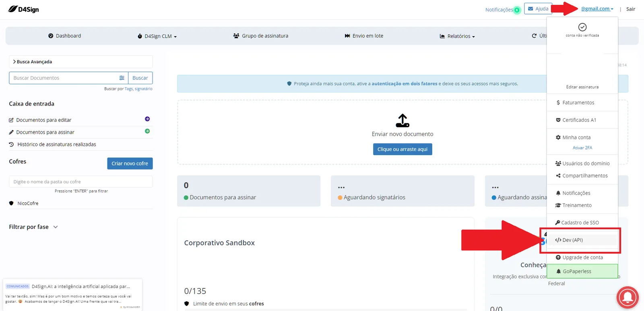Viewport: 644px width, 311px height.
Task: Click the autenticação em dois fatores link
Action: tap(404, 84)
